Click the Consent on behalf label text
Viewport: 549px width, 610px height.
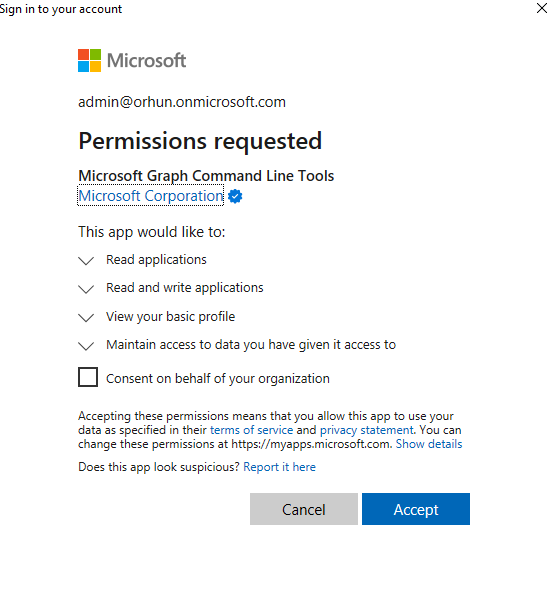tap(218, 379)
